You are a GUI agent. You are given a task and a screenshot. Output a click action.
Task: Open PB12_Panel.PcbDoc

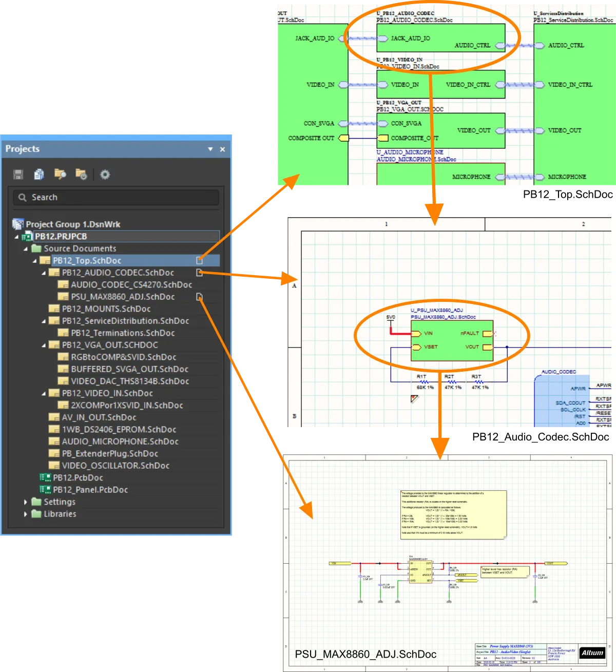[x=90, y=490]
